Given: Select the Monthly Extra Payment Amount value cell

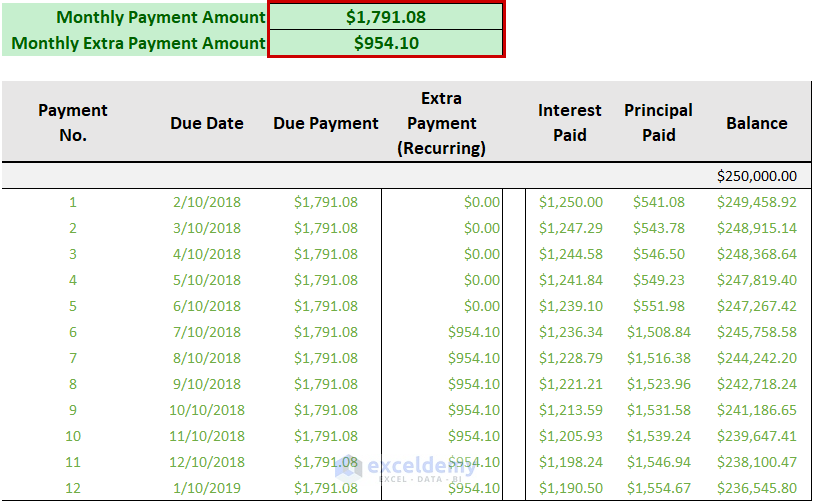Looking at the screenshot, I should (386, 43).
